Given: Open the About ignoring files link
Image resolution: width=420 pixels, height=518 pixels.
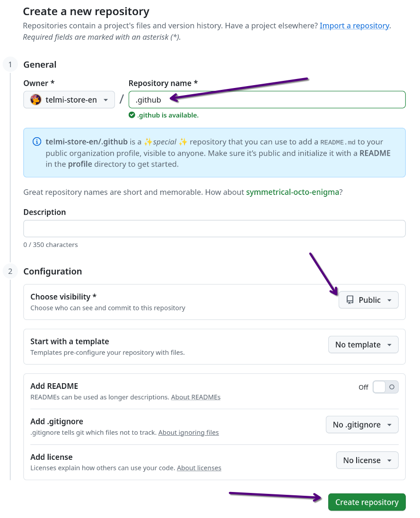Looking at the screenshot, I should (188, 432).
